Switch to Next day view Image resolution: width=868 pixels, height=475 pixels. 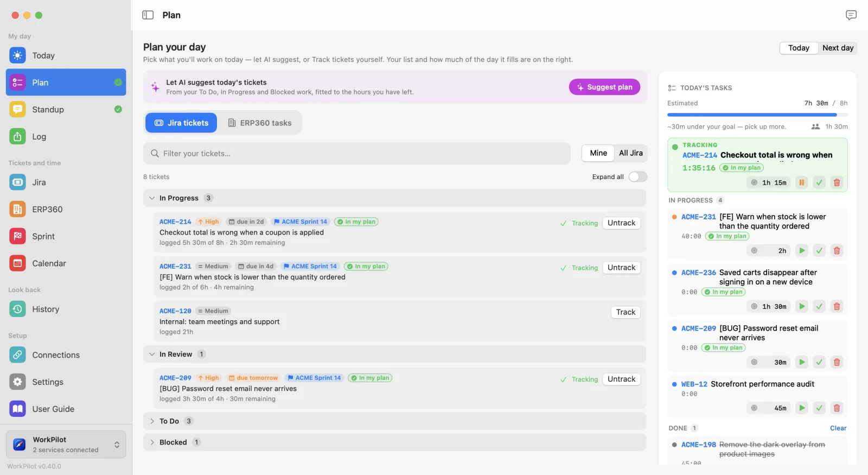(x=838, y=48)
